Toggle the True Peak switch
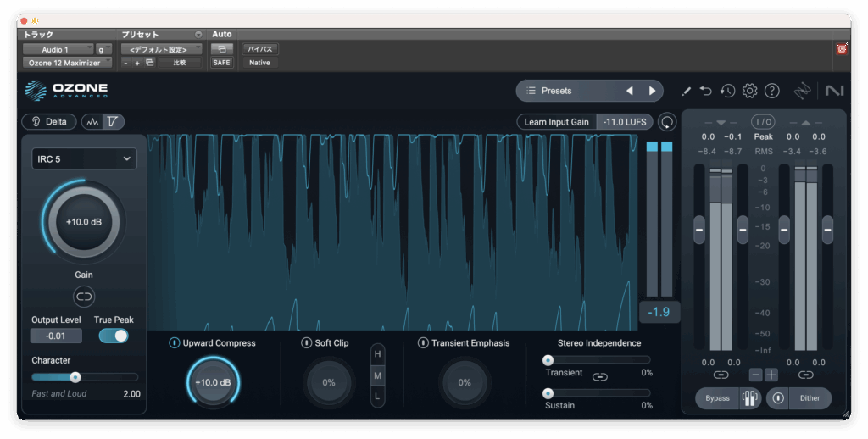 114,336
